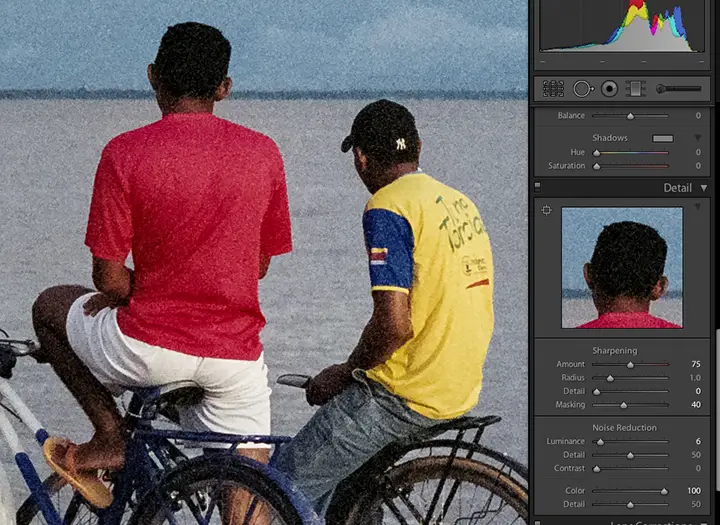Image resolution: width=720 pixels, height=525 pixels.
Task: Click the histogram graph
Action: (x=621, y=25)
